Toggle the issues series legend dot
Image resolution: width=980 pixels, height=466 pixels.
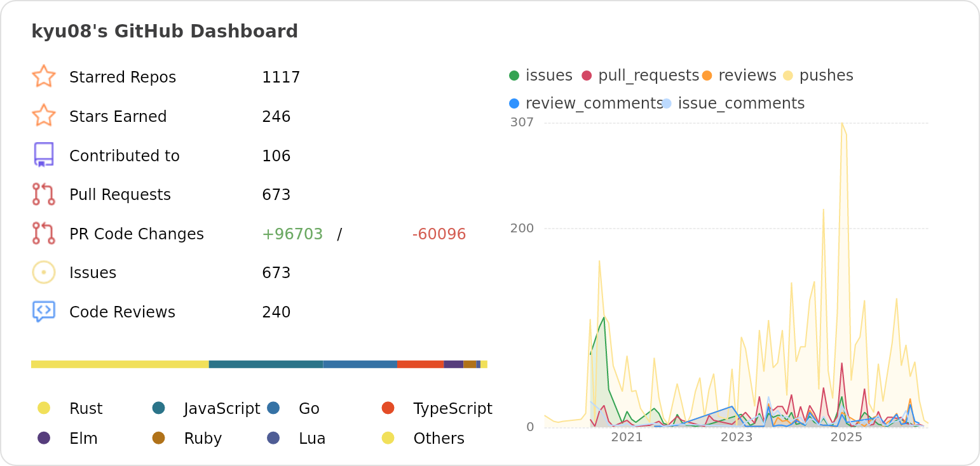click(x=514, y=76)
